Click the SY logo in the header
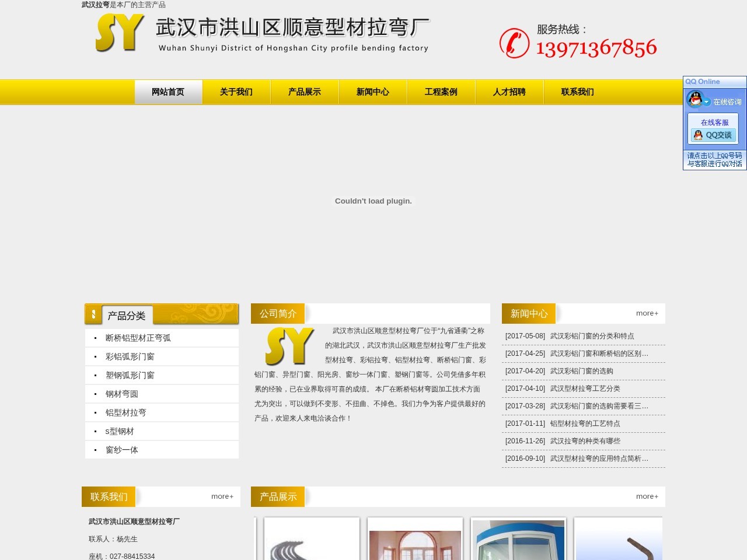The image size is (747, 560). 120,33
